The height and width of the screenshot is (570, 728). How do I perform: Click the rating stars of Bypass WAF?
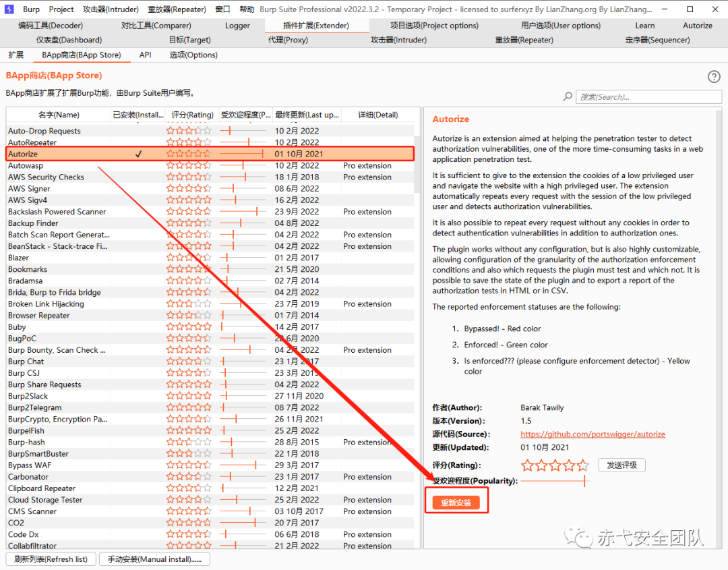click(x=189, y=465)
